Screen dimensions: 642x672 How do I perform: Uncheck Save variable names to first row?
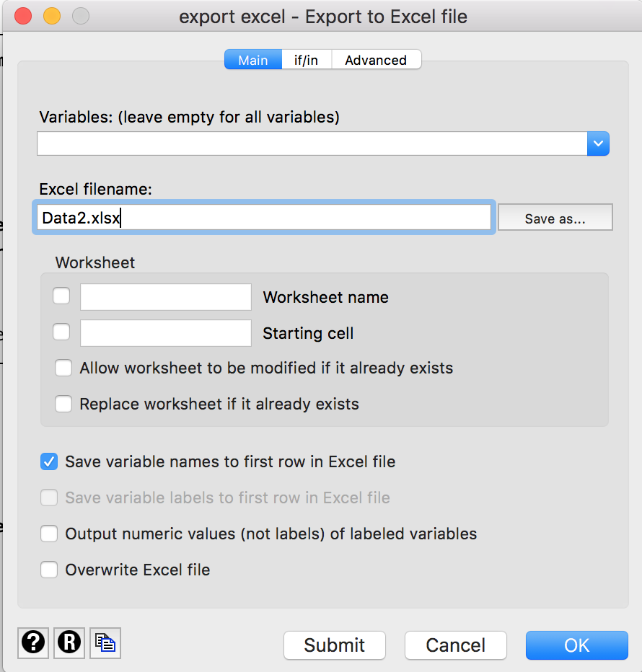[49, 461]
